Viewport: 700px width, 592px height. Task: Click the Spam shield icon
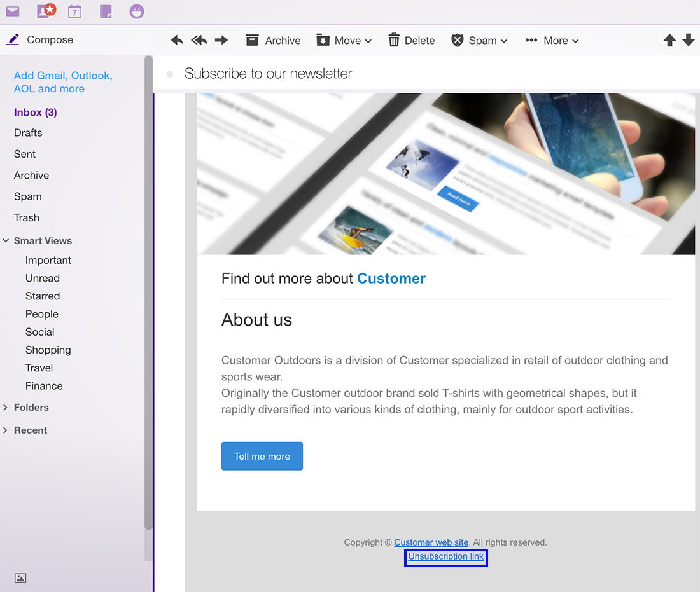(x=457, y=40)
